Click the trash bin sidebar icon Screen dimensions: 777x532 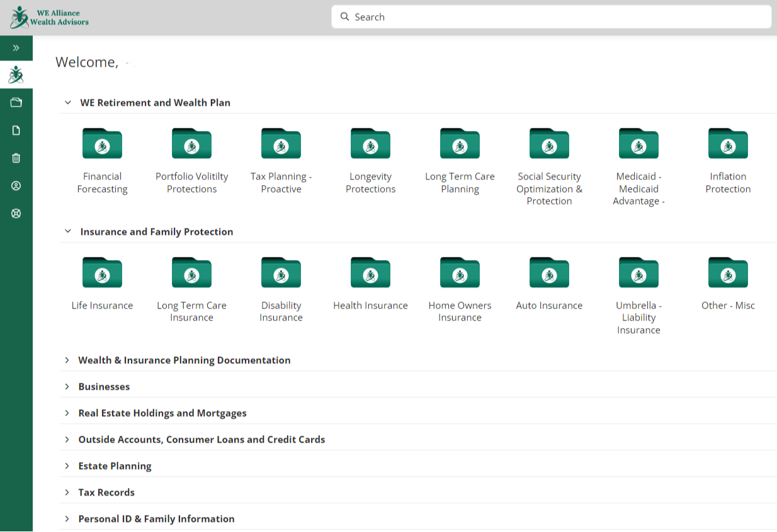pos(16,158)
